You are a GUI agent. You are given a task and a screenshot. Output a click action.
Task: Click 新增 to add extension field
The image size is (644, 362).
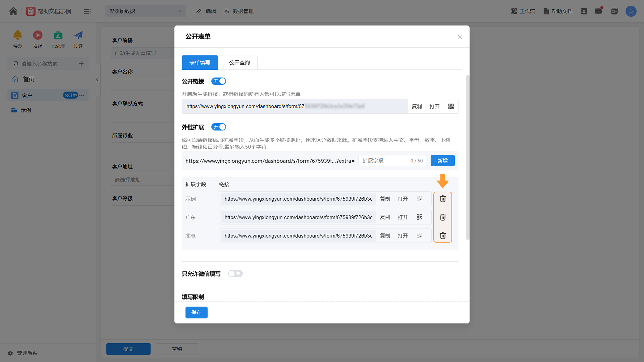pos(443,161)
